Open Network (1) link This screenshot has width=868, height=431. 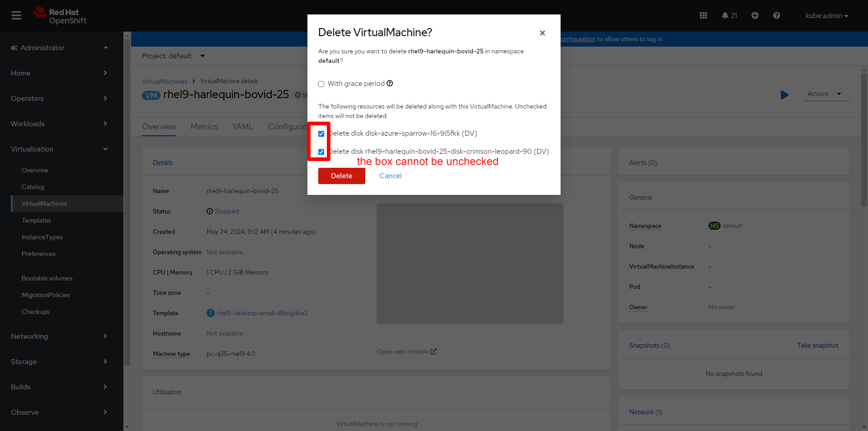(646, 412)
